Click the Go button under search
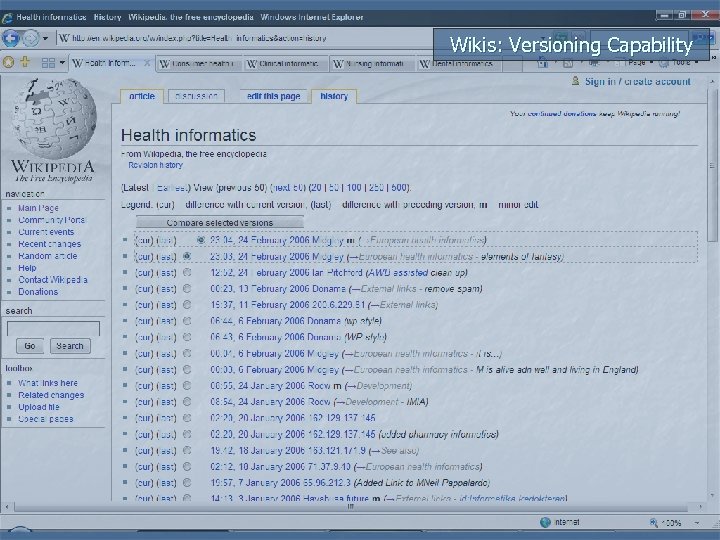This screenshot has width=720, height=540. [30, 346]
